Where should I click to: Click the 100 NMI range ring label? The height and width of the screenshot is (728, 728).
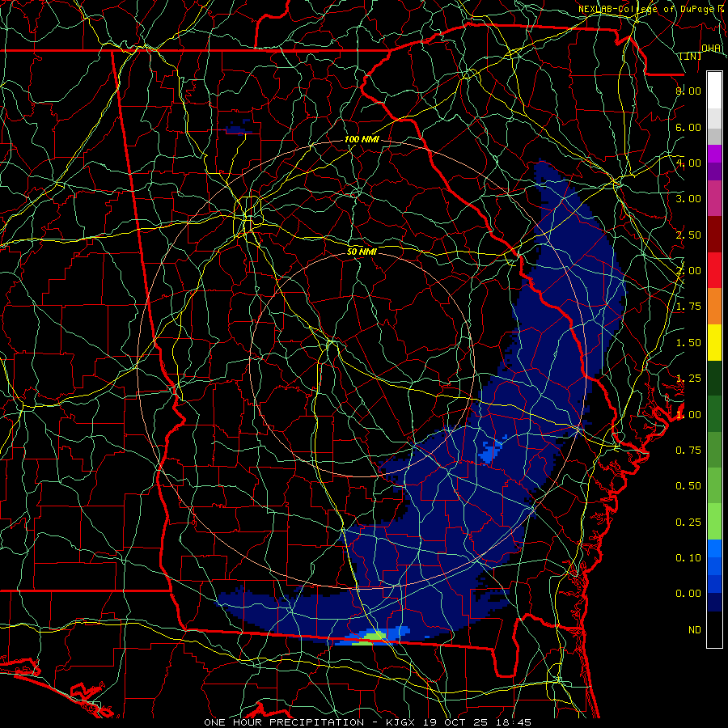click(362, 139)
